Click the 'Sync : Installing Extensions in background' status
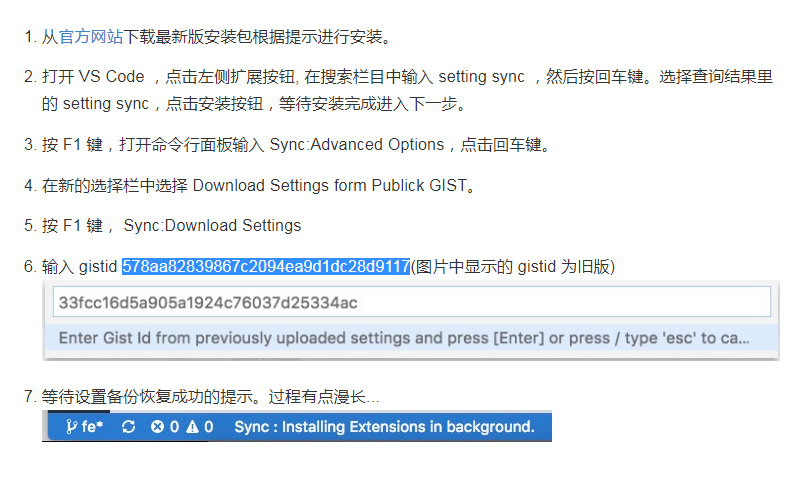Image resolution: width=802 pixels, height=488 pixels. 384,427
